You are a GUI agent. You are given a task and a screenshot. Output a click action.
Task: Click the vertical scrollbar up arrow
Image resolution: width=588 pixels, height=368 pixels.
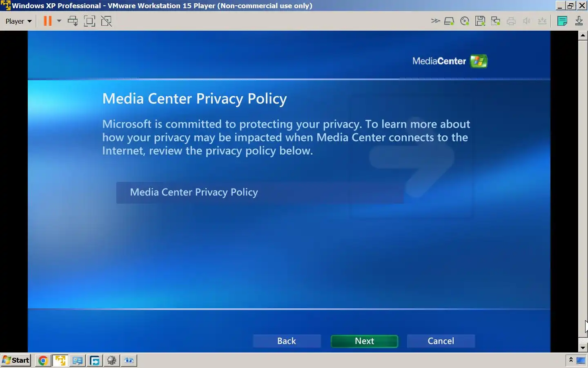[x=583, y=36]
